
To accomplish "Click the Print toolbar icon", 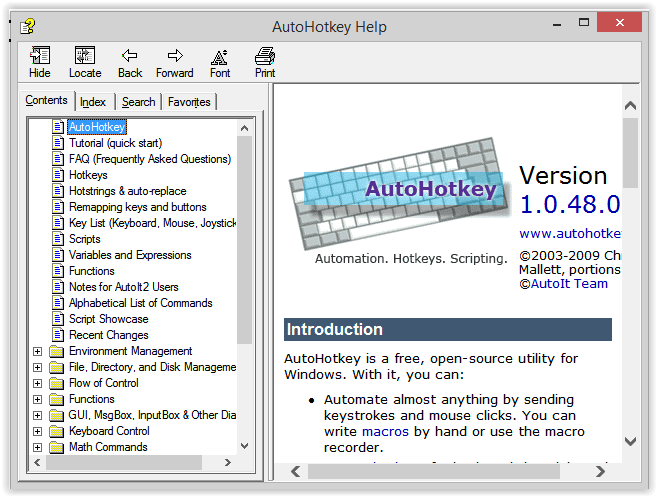I will [265, 56].
